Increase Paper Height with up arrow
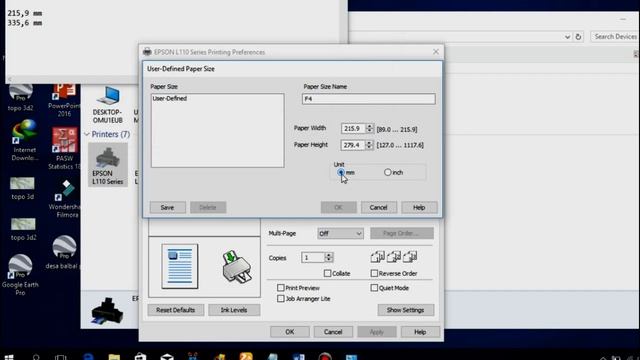640x360 pixels. tap(369, 142)
